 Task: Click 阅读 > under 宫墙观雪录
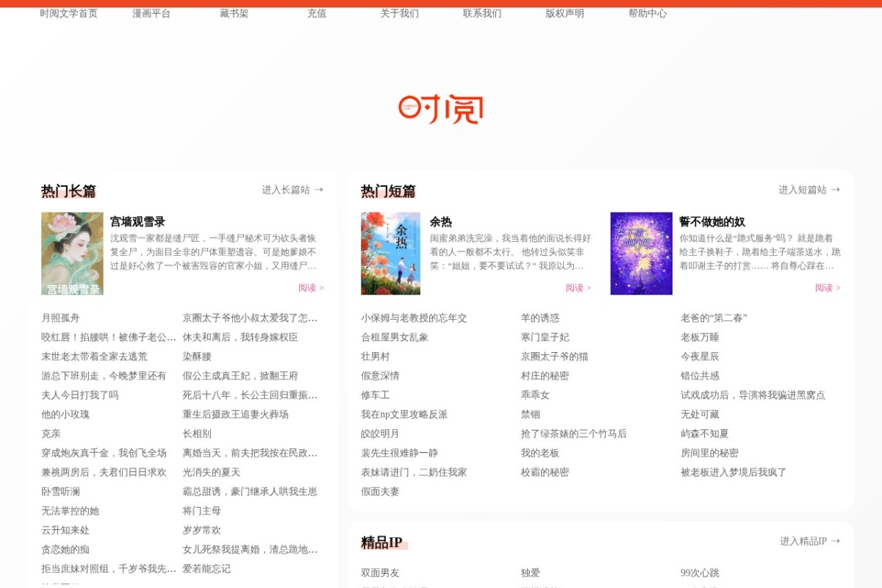coord(311,288)
